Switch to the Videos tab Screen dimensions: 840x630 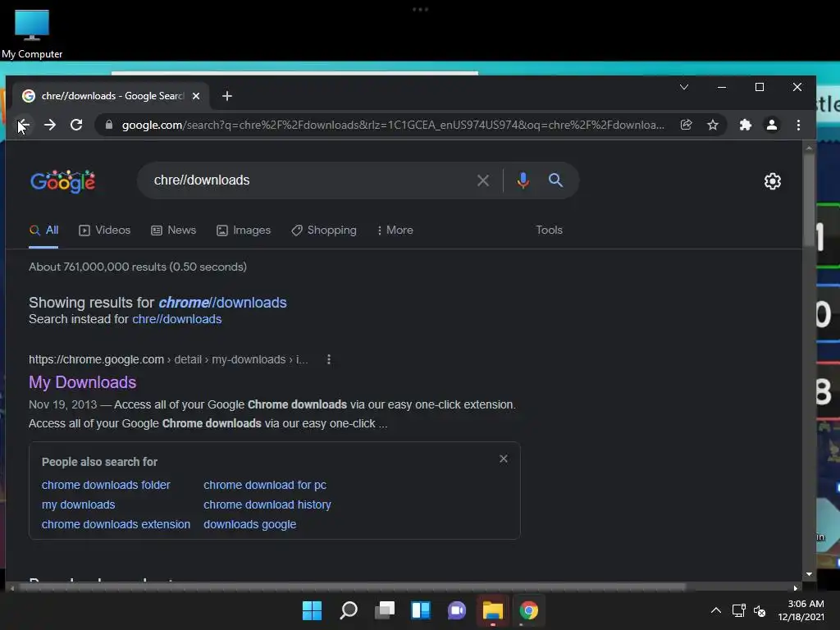point(105,231)
